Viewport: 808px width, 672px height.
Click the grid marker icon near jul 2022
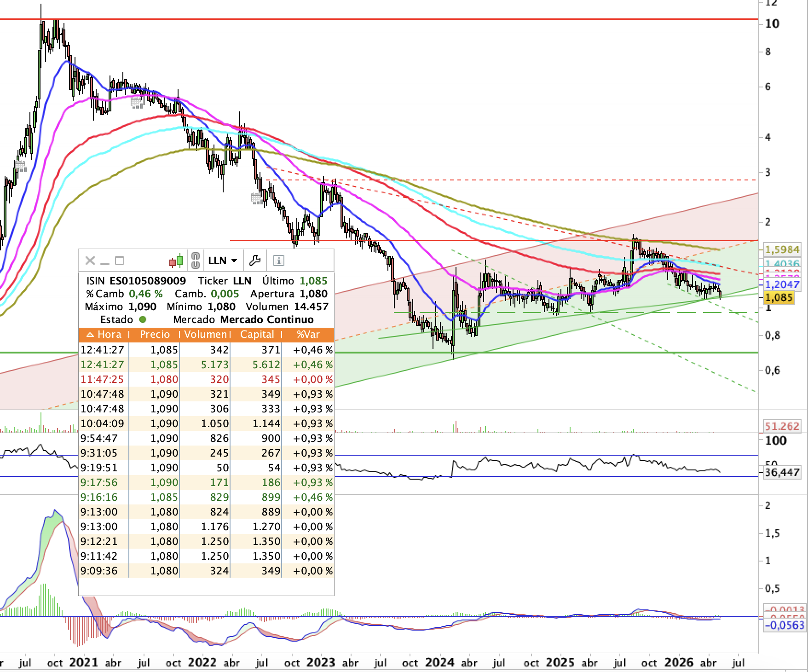click(x=257, y=199)
